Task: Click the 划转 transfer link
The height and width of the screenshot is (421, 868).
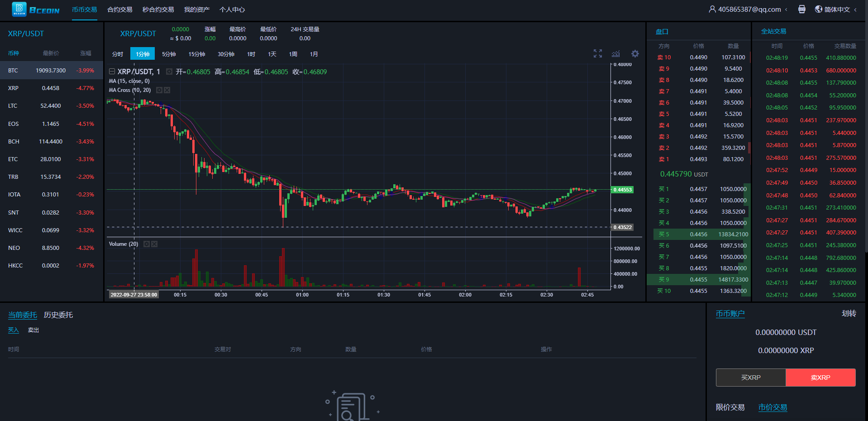Action: pyautogui.click(x=849, y=313)
